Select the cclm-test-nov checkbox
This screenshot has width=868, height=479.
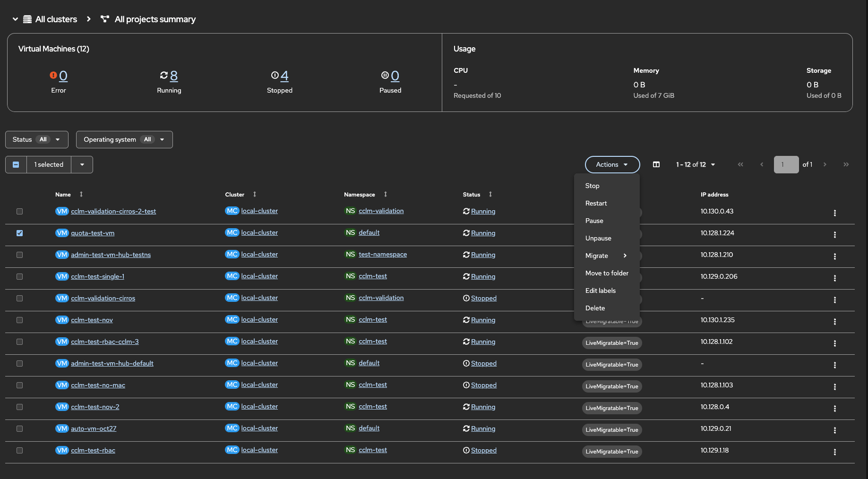[x=19, y=320]
